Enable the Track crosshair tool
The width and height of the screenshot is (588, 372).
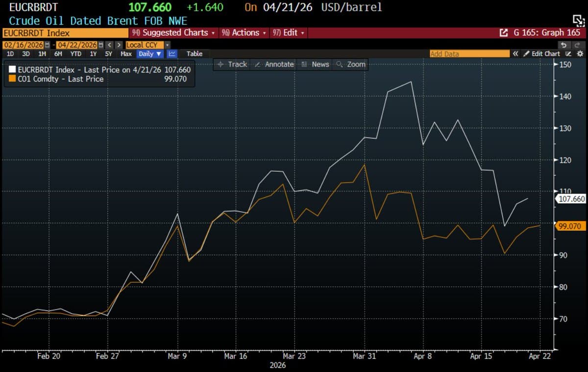[232, 64]
